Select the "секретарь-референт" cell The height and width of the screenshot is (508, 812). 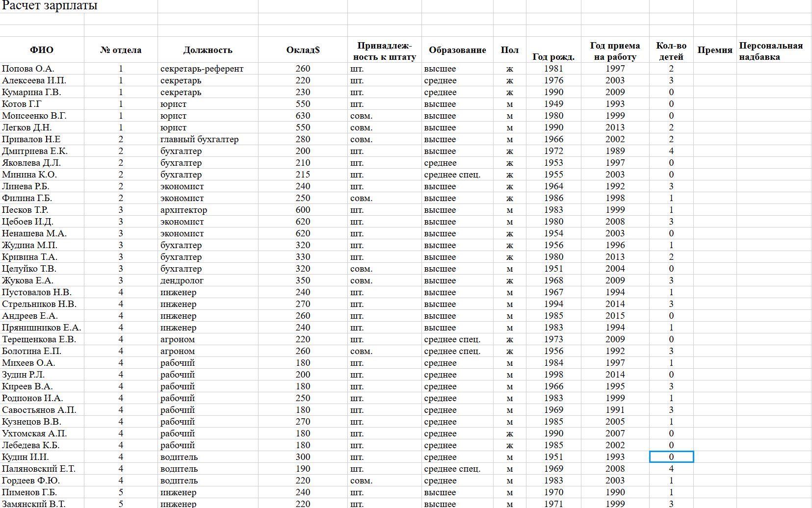(x=202, y=69)
